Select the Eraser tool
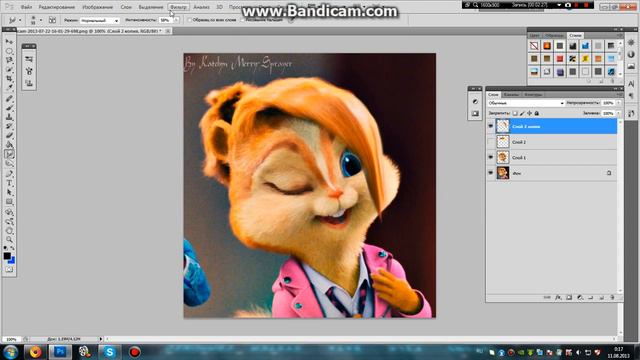The width and height of the screenshot is (640, 360). pyautogui.click(x=9, y=136)
